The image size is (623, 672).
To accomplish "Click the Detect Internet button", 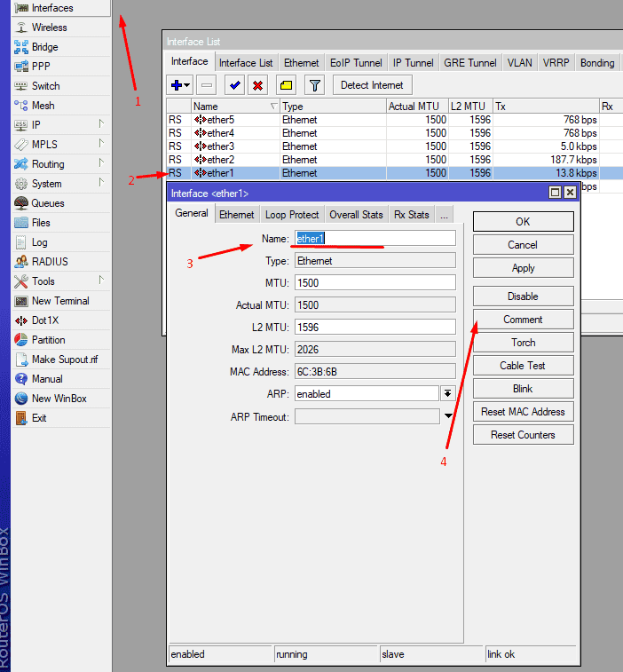I will click(372, 85).
